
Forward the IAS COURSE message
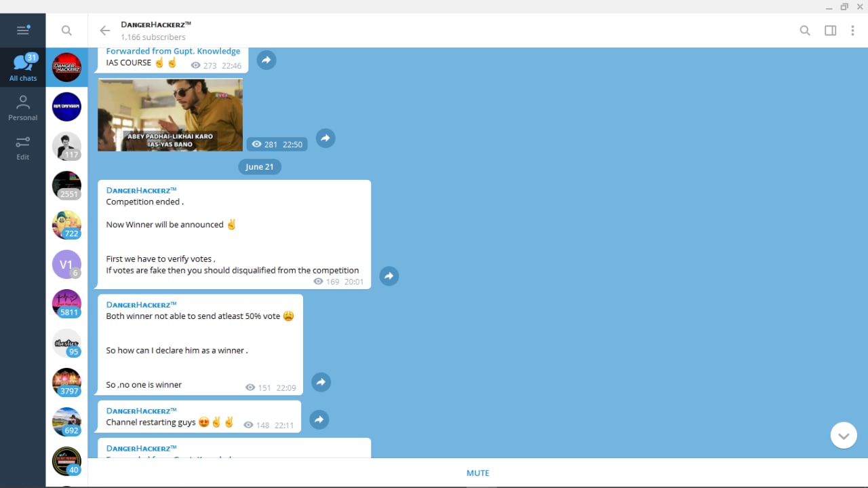coord(266,60)
